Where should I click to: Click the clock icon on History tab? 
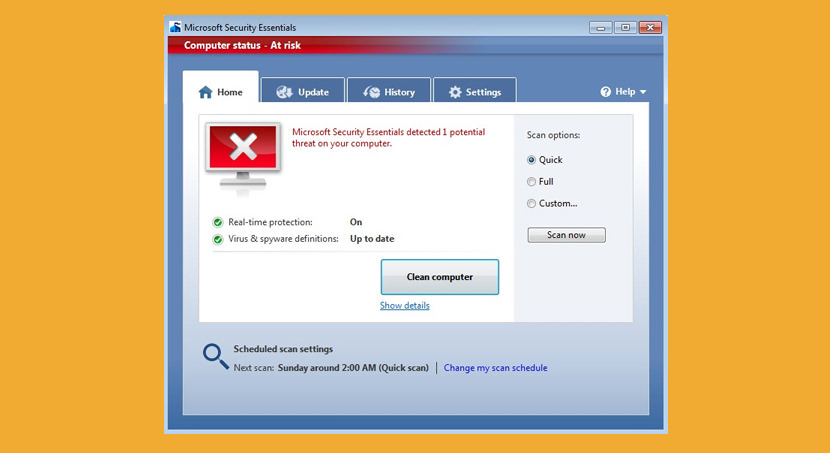pos(372,92)
